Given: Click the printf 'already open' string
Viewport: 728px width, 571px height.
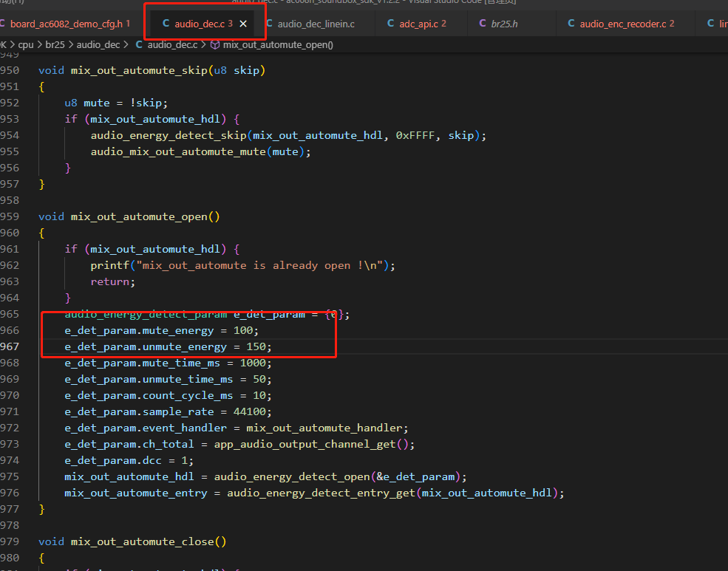Looking at the screenshot, I should (259, 265).
